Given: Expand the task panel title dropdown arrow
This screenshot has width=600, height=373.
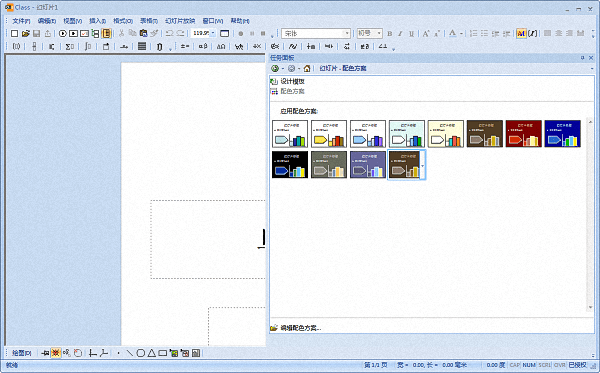Looking at the screenshot, I should 592,68.
